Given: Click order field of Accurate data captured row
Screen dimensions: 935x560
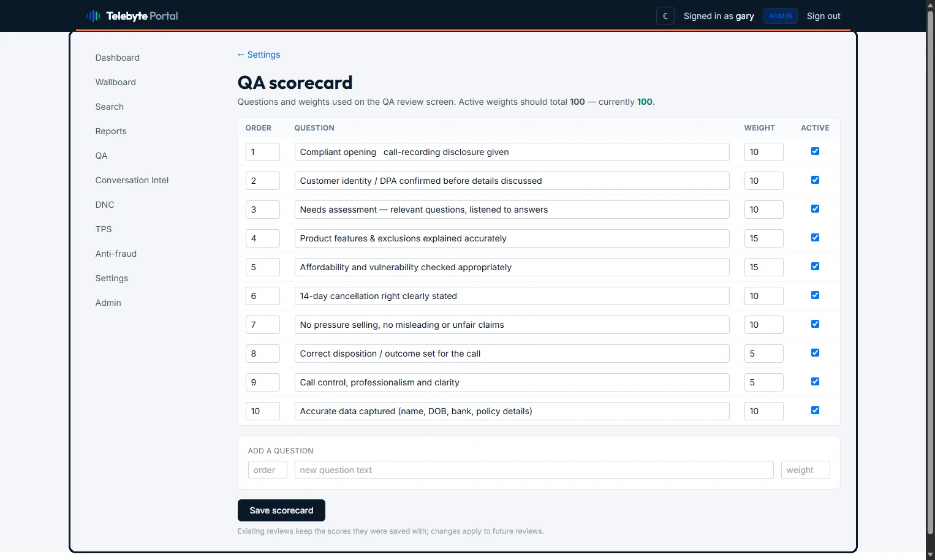Looking at the screenshot, I should pyautogui.click(x=262, y=411).
